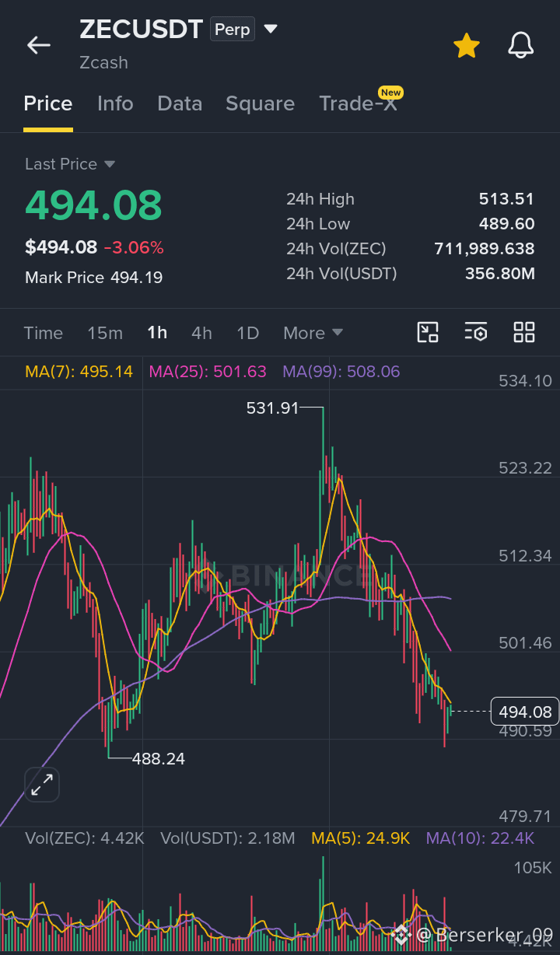
Task: Click the Zcash coin name subtitle
Action: 103,62
